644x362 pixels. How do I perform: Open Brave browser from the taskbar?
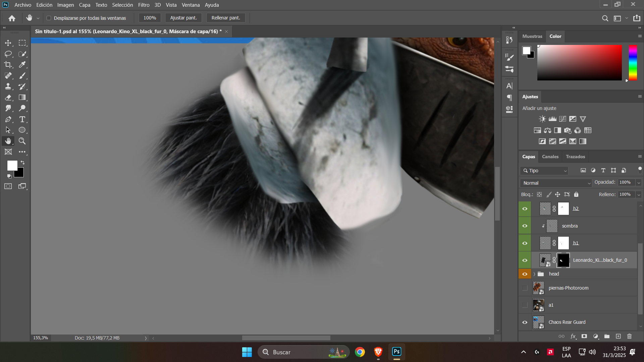tap(378, 352)
